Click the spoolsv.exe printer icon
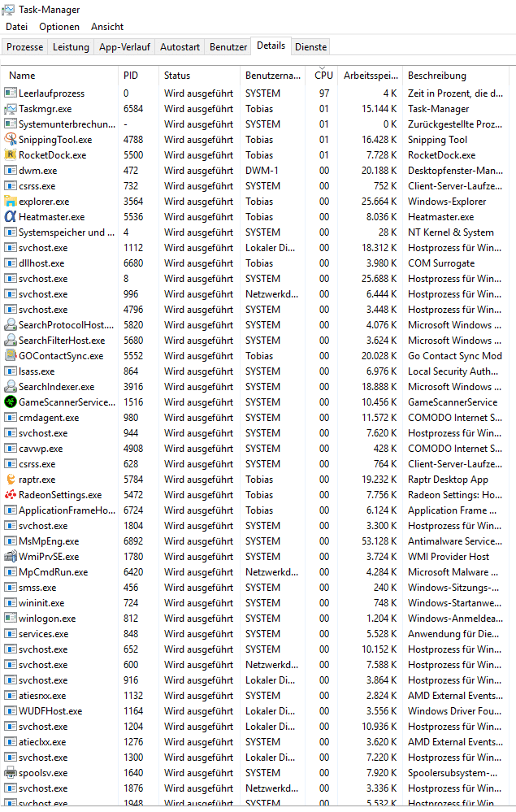Image resolution: width=516 pixels, height=812 pixels. pos(11,773)
